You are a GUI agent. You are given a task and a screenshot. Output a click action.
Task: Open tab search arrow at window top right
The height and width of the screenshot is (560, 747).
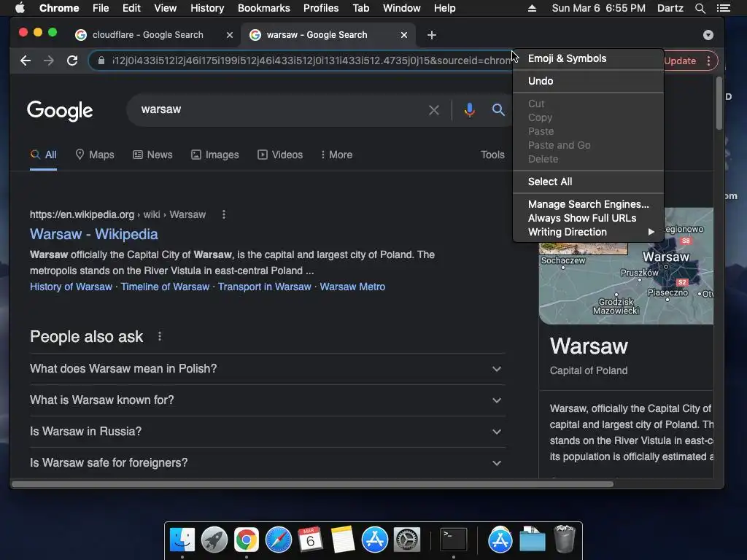click(x=708, y=35)
